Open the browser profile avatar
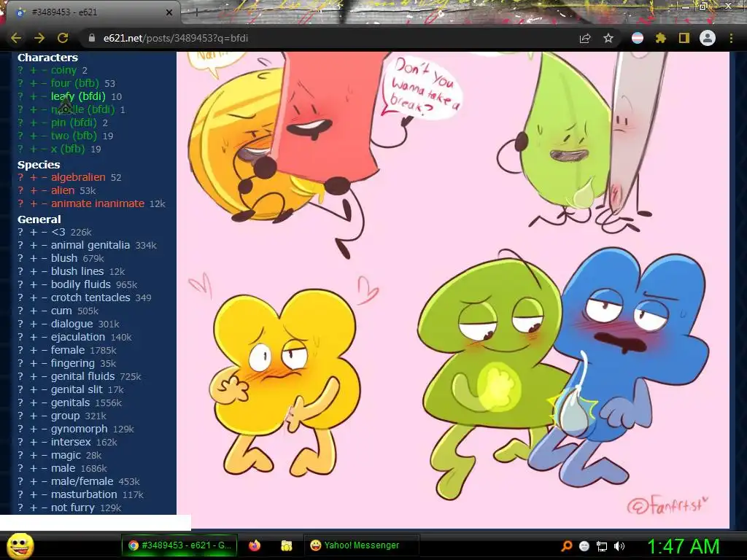This screenshot has width=747, height=560. pos(708,38)
